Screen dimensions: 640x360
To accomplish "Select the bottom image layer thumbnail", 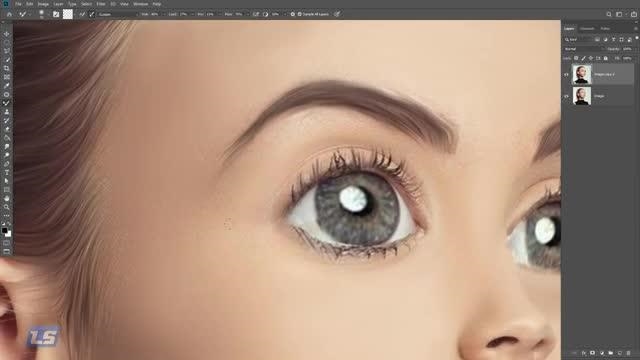I will pos(582,96).
